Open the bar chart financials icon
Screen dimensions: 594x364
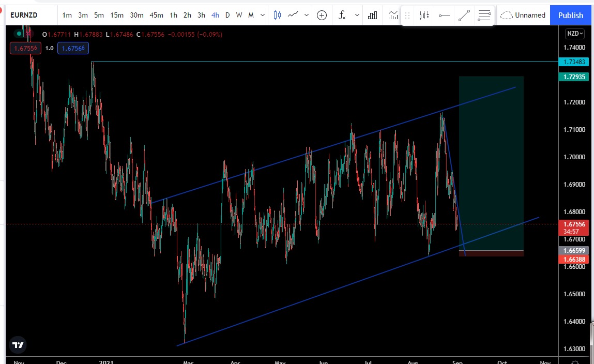click(372, 15)
